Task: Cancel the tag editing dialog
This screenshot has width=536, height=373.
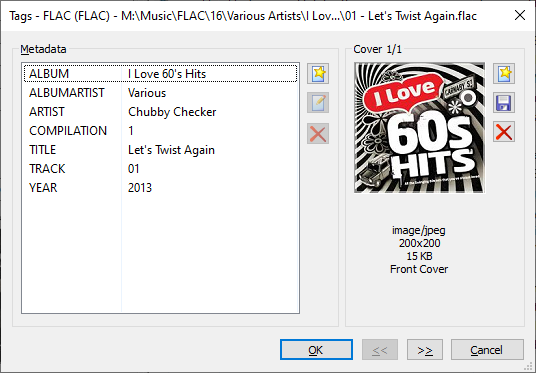Action: pyautogui.click(x=487, y=350)
